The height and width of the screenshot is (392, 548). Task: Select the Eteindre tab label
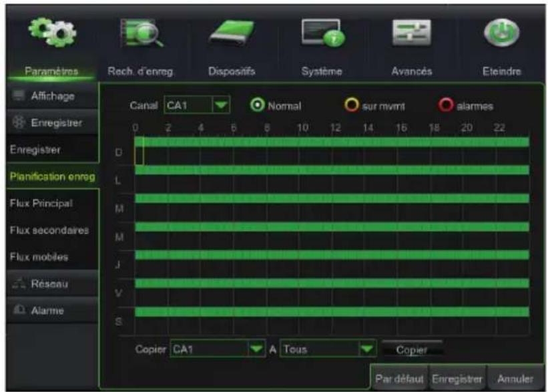click(x=502, y=71)
